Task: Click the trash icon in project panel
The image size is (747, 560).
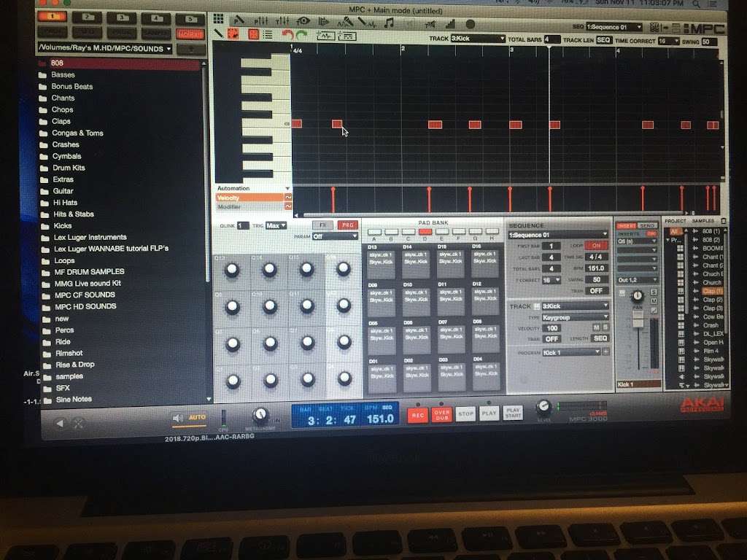Action: (x=724, y=220)
